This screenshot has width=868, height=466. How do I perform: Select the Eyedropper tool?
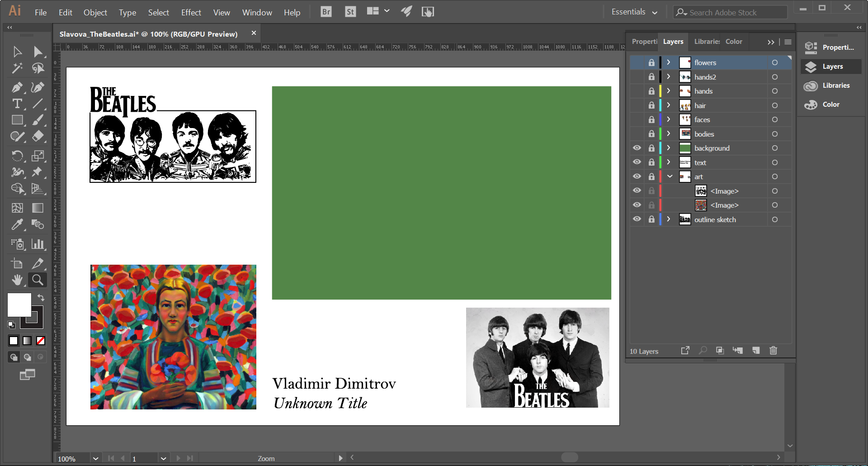[17, 224]
